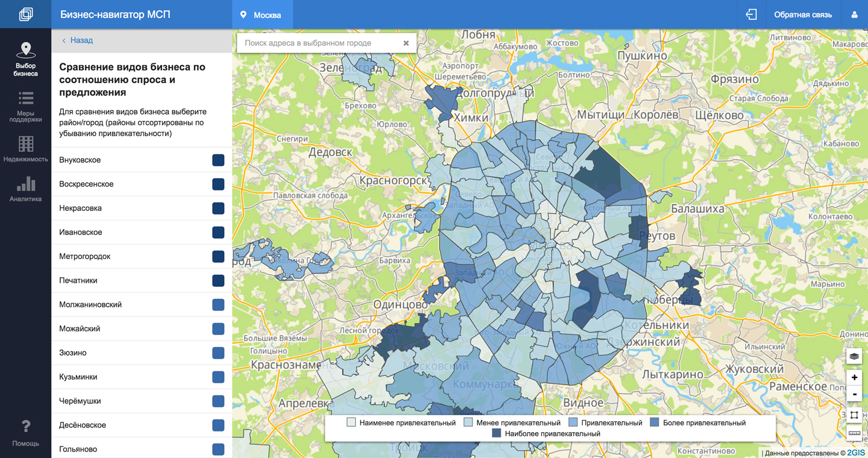
Task: Zoom in on the map
Action: point(854,377)
